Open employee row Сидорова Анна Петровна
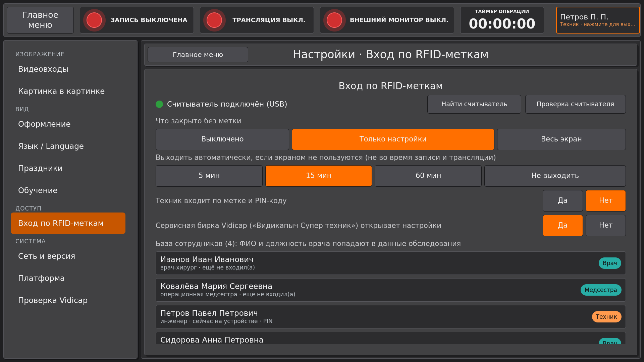 pyautogui.click(x=391, y=338)
